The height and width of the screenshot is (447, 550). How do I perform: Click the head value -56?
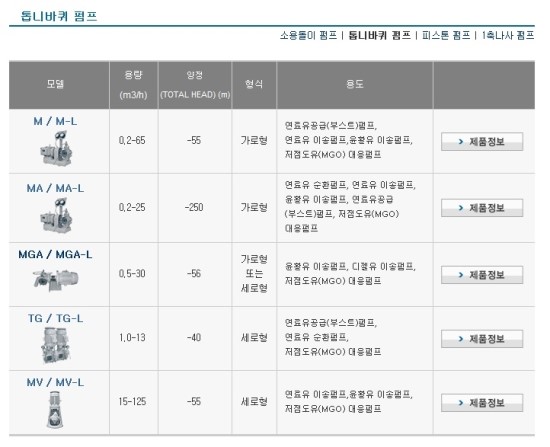coord(194,274)
